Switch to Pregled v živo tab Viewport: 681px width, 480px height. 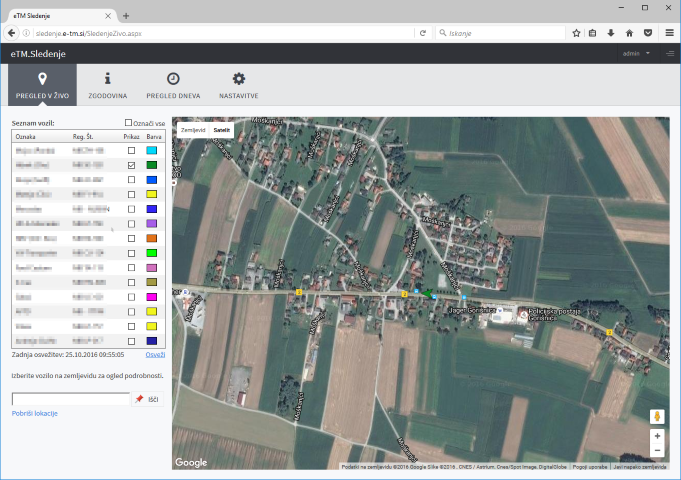42,85
